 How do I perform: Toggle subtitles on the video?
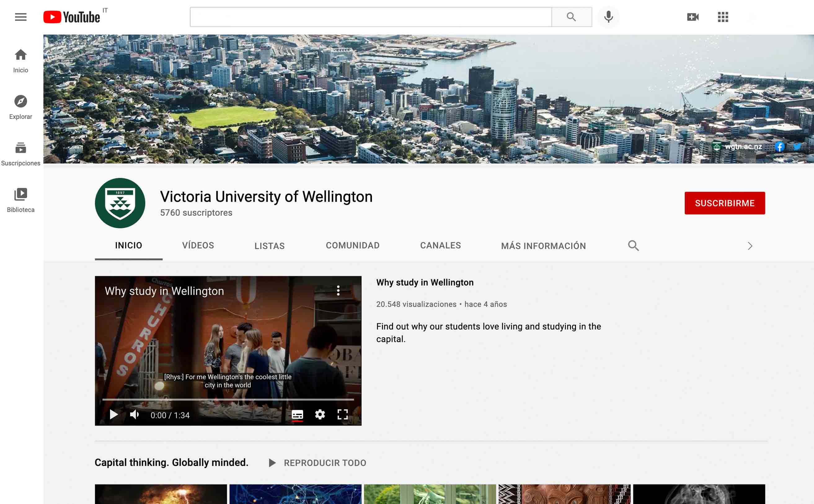(297, 415)
